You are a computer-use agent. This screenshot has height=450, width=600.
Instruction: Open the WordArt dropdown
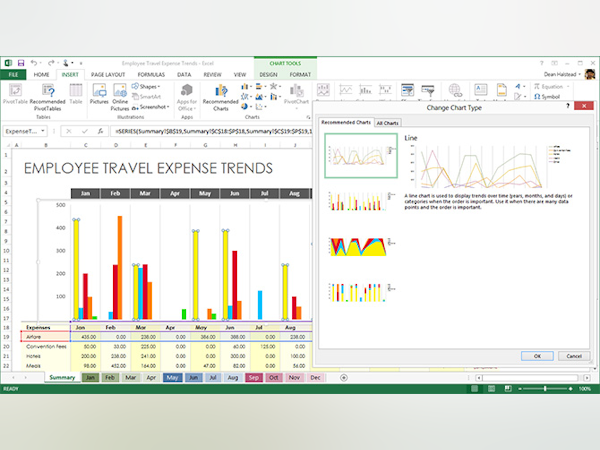[x=520, y=86]
